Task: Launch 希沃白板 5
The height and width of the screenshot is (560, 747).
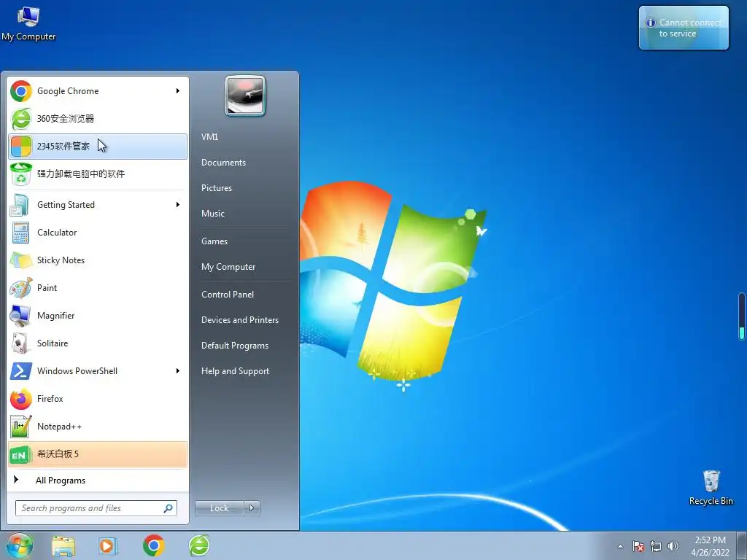Action: [98, 454]
